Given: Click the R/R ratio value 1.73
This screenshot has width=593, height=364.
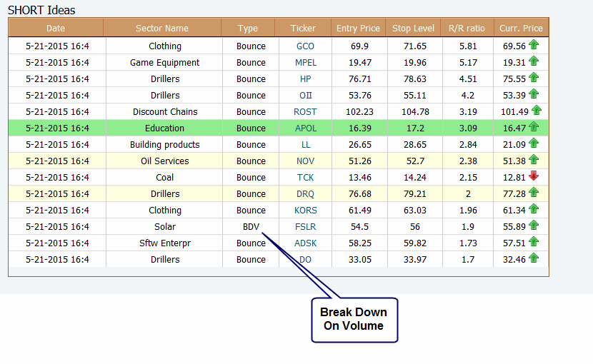Looking at the screenshot, I should (x=468, y=243).
